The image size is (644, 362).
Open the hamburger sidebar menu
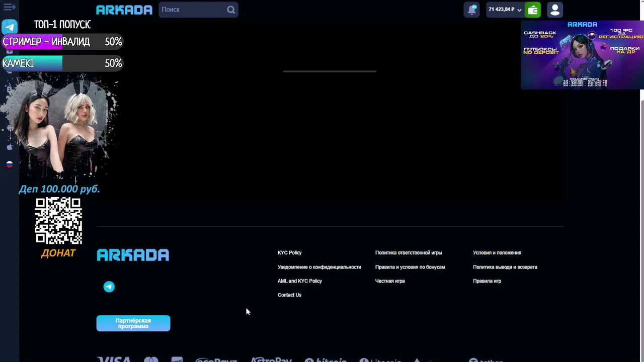pyautogui.click(x=9, y=7)
